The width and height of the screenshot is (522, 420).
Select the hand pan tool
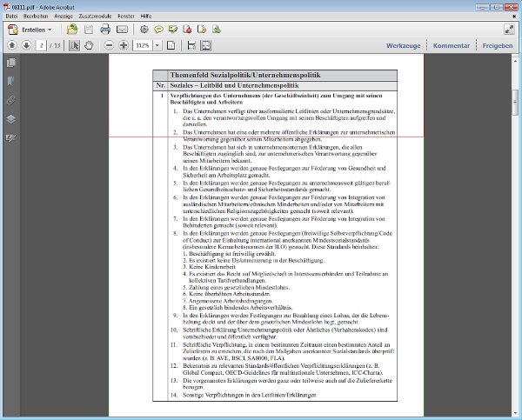tap(89, 44)
